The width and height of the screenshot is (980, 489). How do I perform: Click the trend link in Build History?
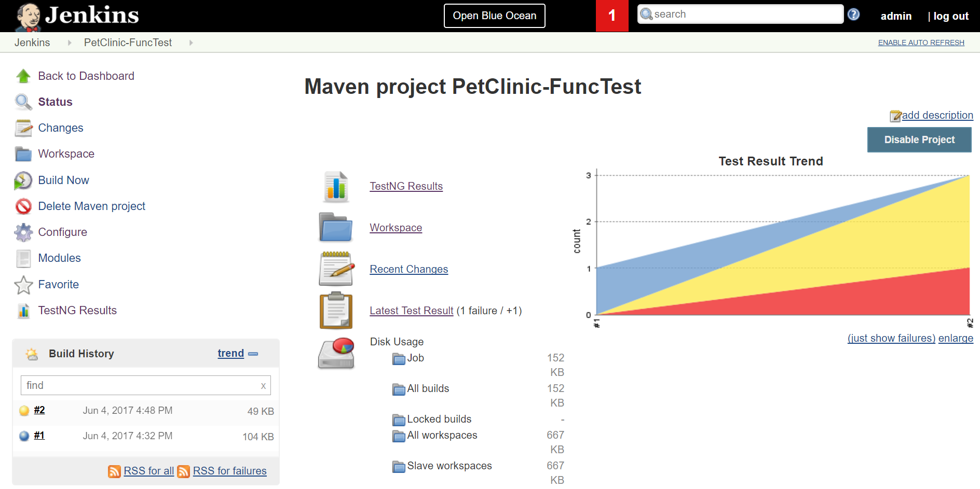pos(231,353)
